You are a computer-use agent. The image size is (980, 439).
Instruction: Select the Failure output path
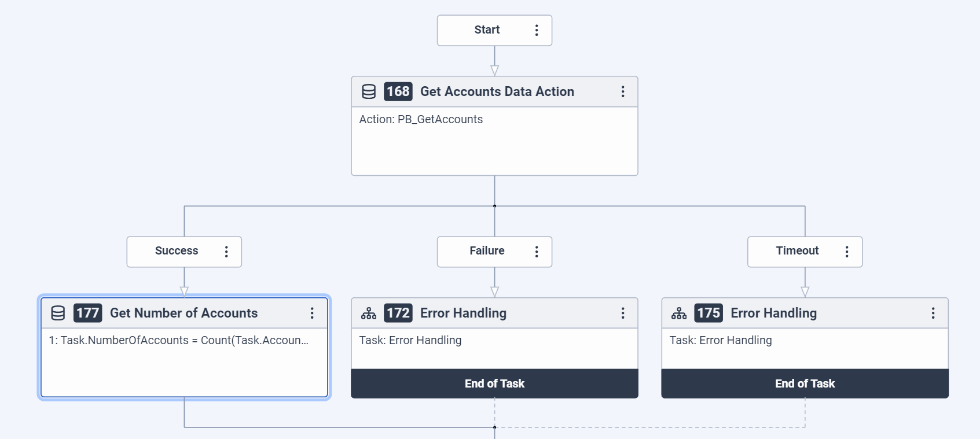click(x=487, y=251)
